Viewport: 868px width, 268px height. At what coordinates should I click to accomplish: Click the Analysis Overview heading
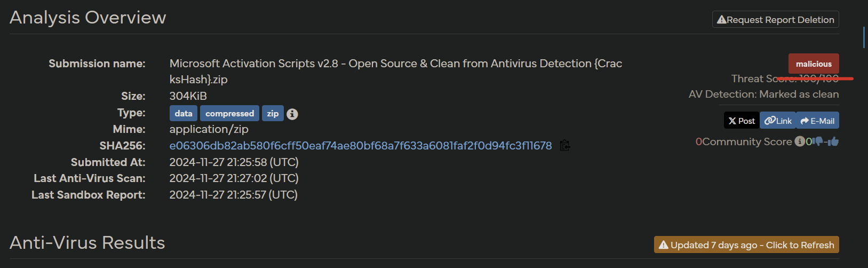[x=88, y=18]
